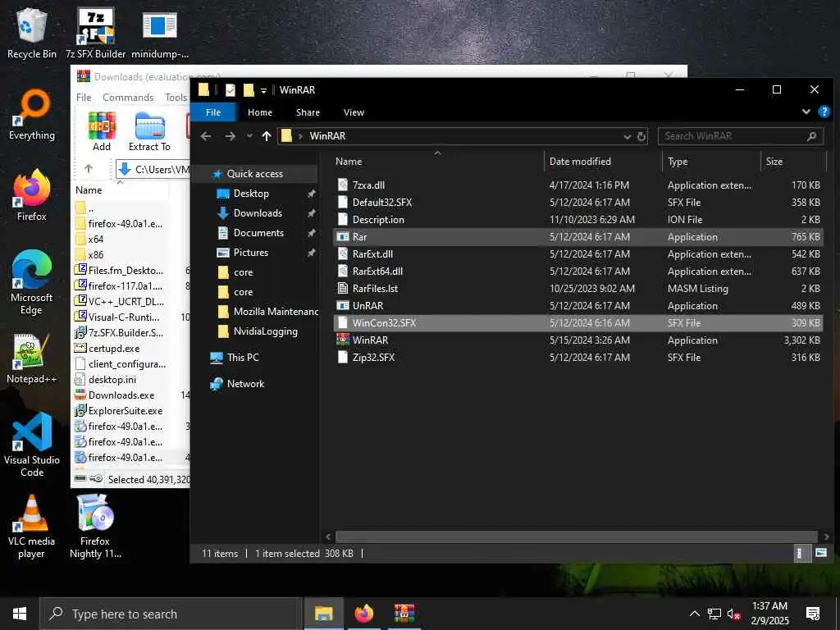Image resolution: width=840 pixels, height=630 pixels.
Task: Expand the ribbon chevron
Action: pyautogui.click(x=806, y=112)
